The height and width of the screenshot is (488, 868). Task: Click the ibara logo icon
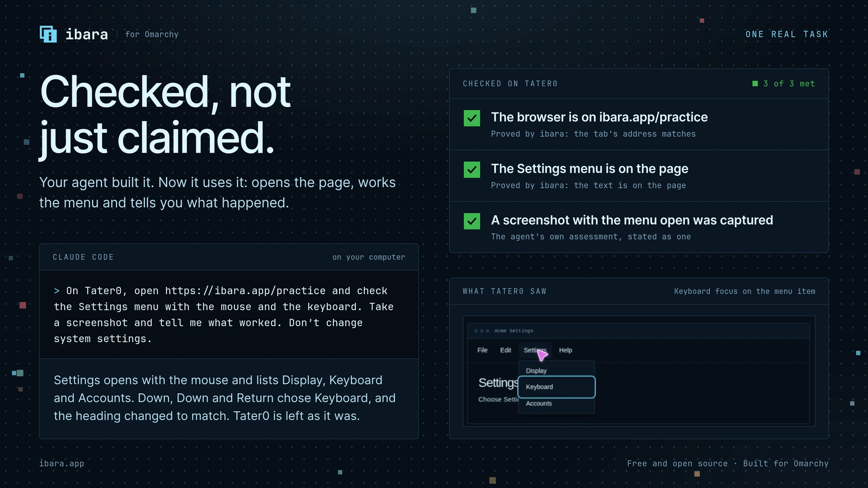click(x=48, y=34)
